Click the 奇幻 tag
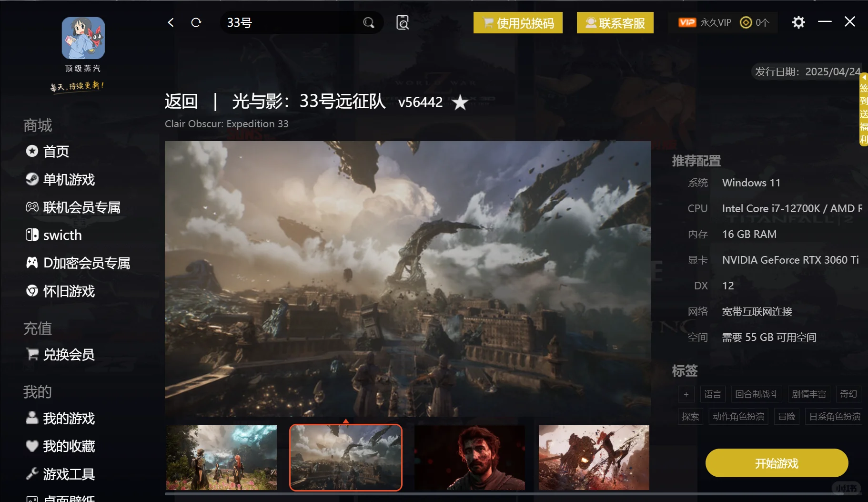Viewport: 868px width, 502px height. [848, 394]
